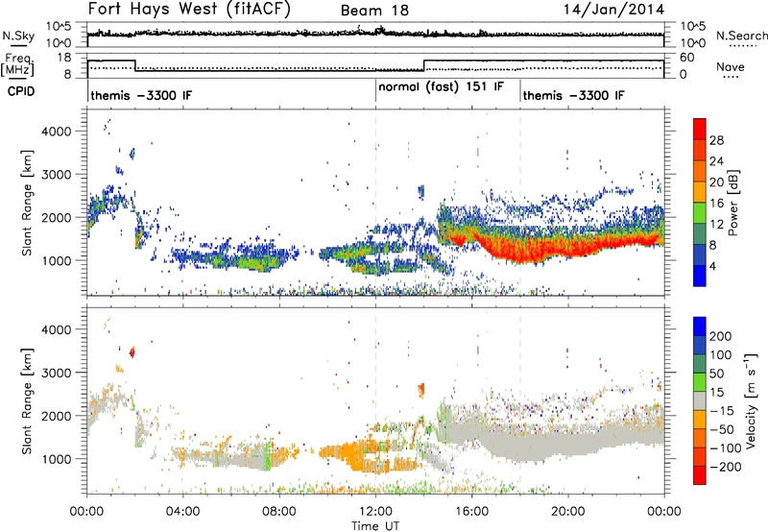Click the "200" tick on Velocity colorbar
The height and width of the screenshot is (532, 768).
point(721,336)
